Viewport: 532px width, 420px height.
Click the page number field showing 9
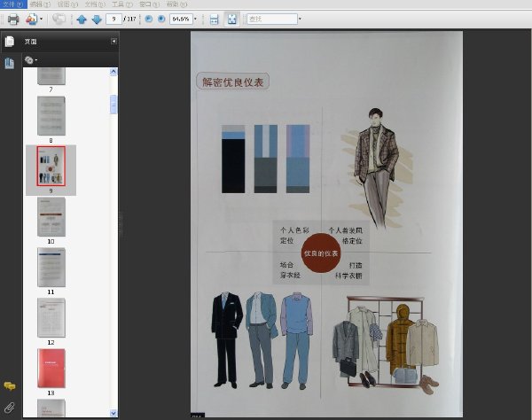[x=113, y=19]
